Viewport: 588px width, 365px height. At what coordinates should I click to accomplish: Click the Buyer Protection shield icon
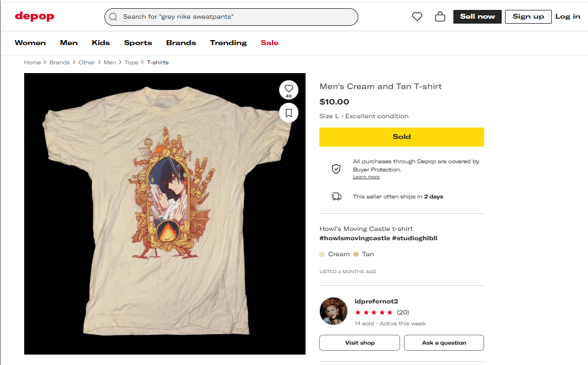336,169
